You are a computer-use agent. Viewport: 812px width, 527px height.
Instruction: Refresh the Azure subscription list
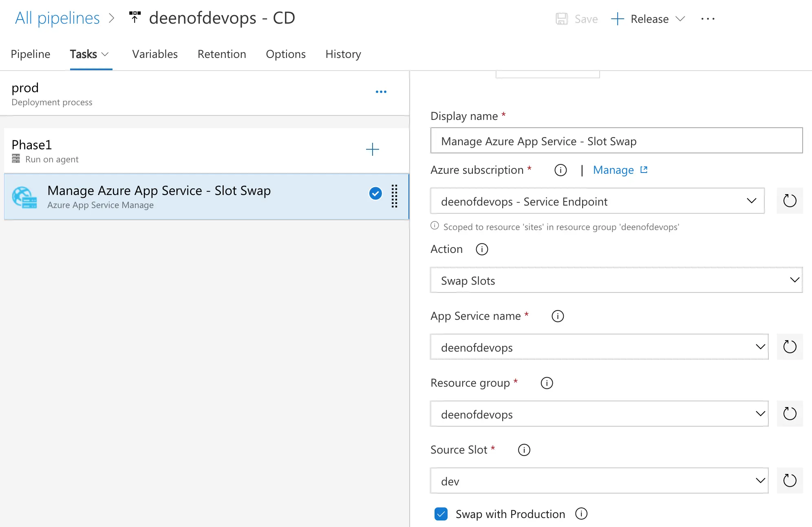[790, 201]
